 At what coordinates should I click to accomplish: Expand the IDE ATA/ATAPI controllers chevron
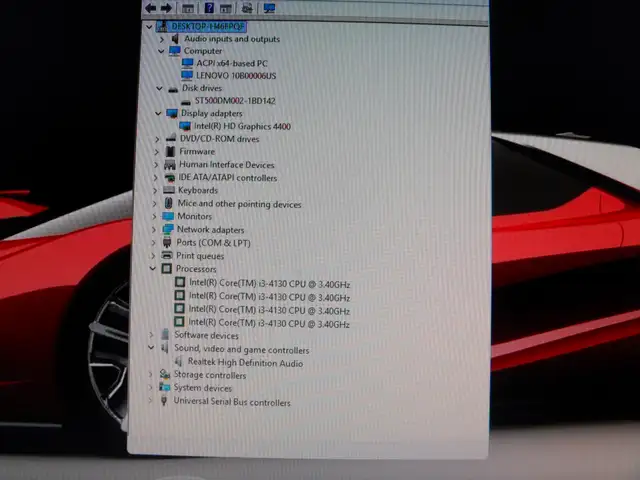pos(156,178)
